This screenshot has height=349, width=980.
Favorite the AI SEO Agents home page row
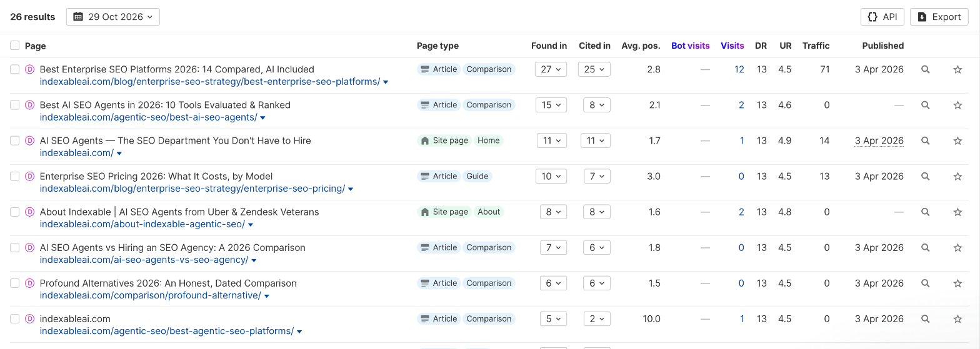tap(957, 140)
